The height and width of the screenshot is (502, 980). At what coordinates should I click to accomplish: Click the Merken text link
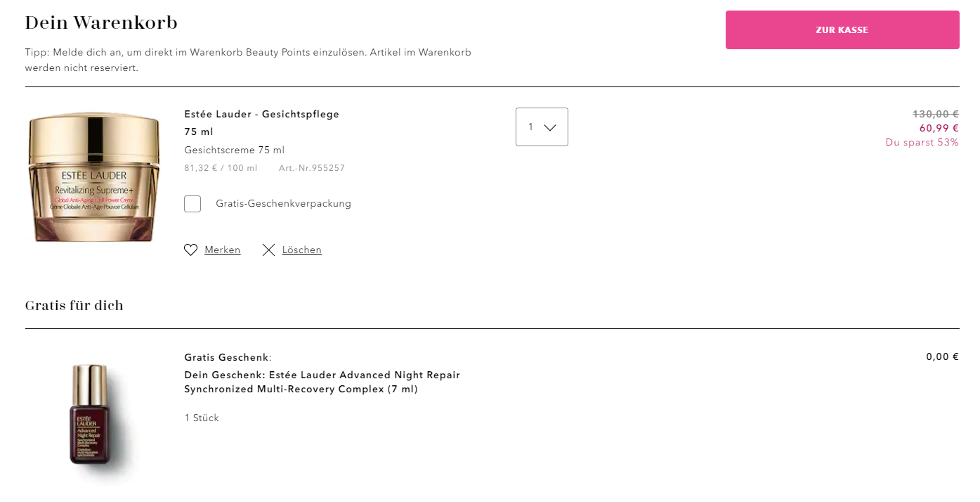pos(222,250)
